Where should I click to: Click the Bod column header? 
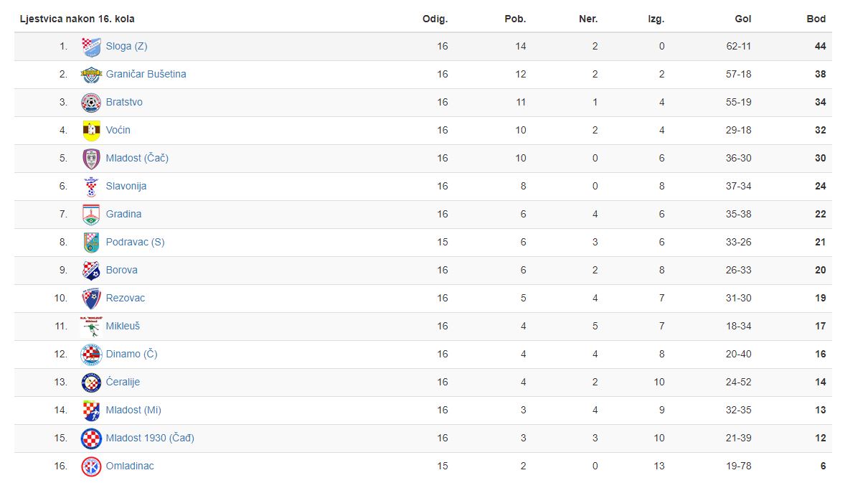816,19
